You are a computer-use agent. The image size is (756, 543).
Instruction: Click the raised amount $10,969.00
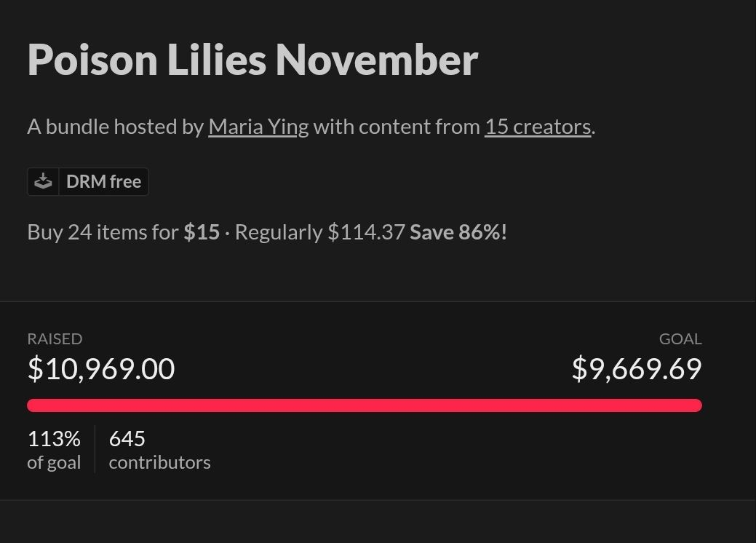point(101,368)
